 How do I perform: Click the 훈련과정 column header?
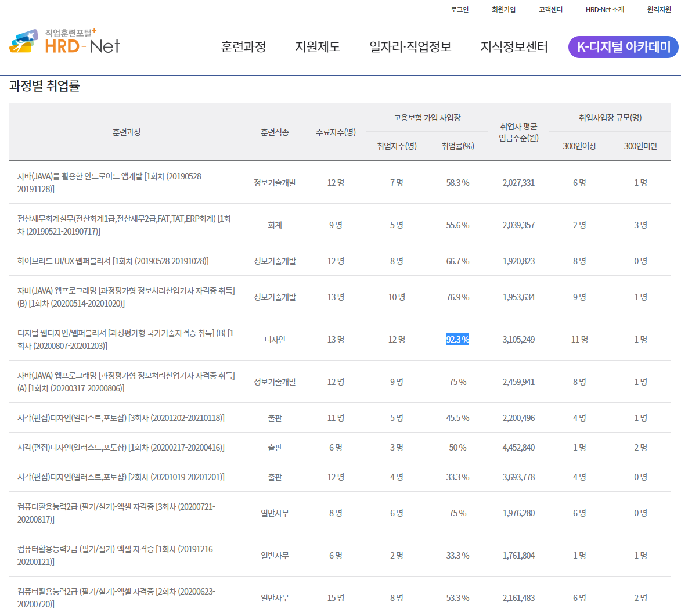pyautogui.click(x=127, y=132)
